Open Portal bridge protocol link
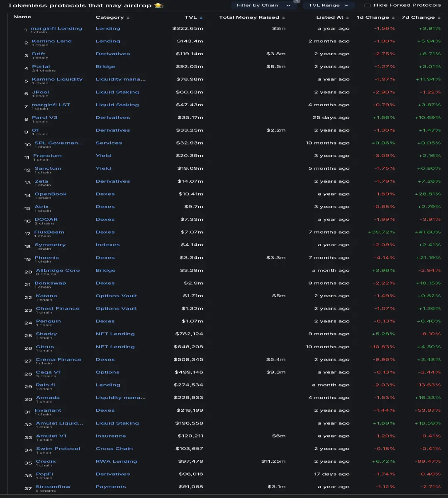The width and height of the screenshot is (448, 498). pos(41,66)
